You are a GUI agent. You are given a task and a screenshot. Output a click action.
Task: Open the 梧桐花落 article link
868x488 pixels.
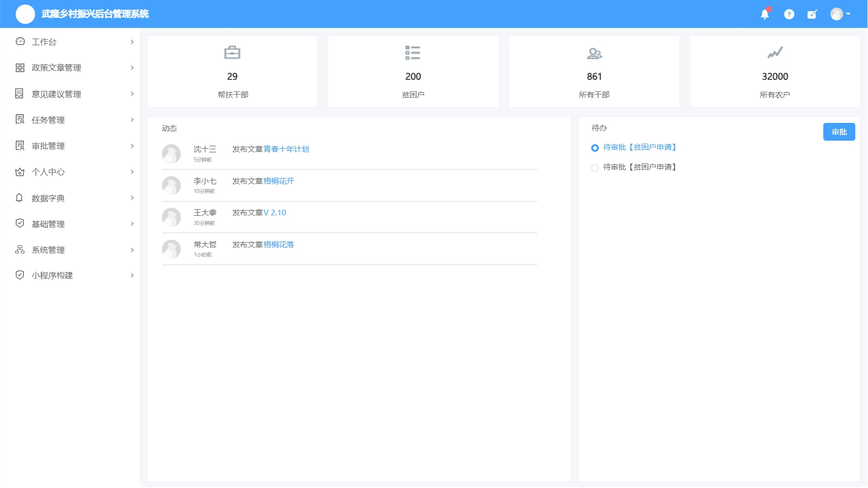pyautogui.click(x=278, y=245)
